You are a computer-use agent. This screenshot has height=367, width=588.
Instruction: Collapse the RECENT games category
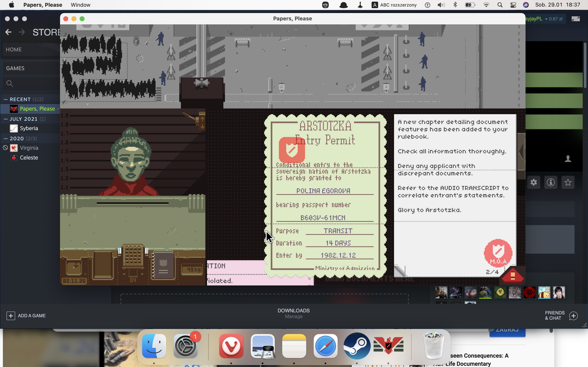6,99
